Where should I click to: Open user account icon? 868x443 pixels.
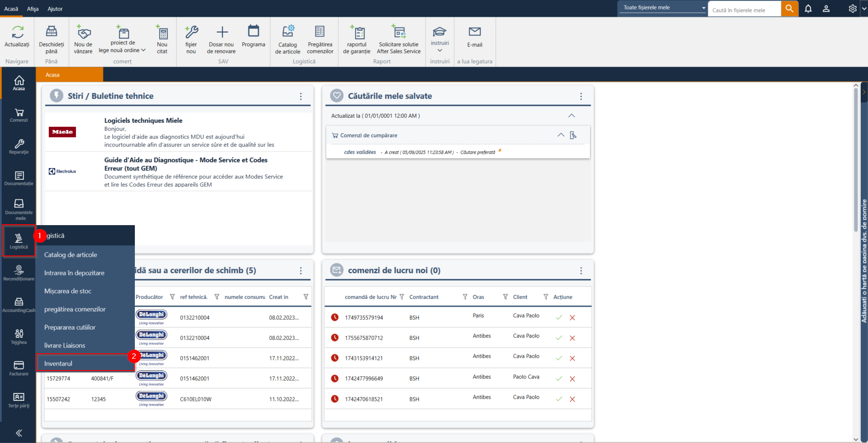coord(826,9)
